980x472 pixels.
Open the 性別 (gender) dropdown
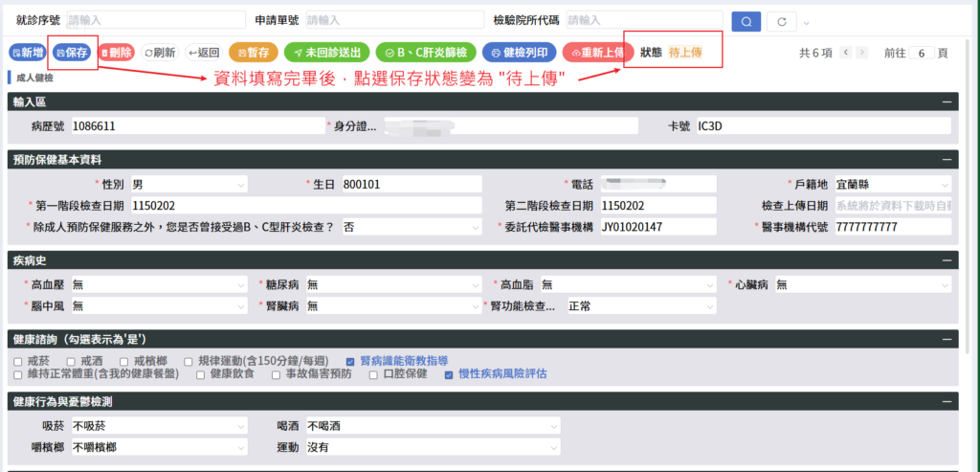188,184
